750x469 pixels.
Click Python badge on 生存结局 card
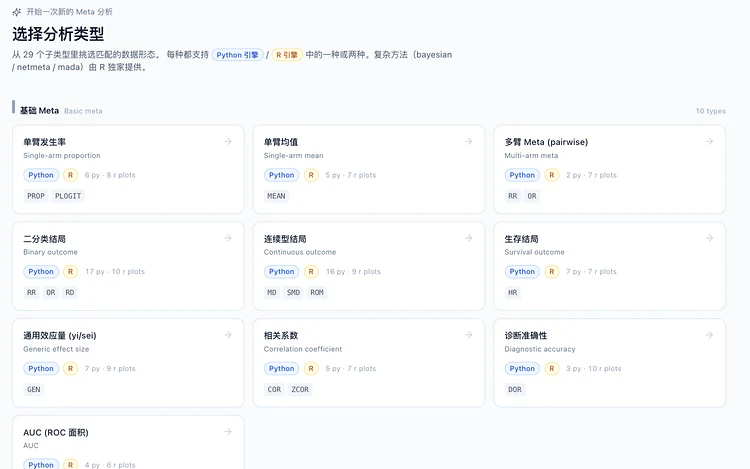pos(522,272)
